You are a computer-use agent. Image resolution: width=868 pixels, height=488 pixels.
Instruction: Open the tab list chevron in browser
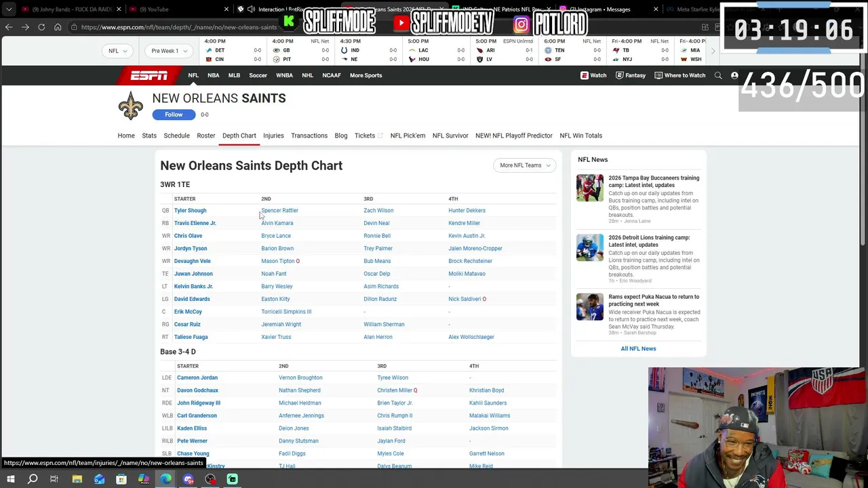9,9
